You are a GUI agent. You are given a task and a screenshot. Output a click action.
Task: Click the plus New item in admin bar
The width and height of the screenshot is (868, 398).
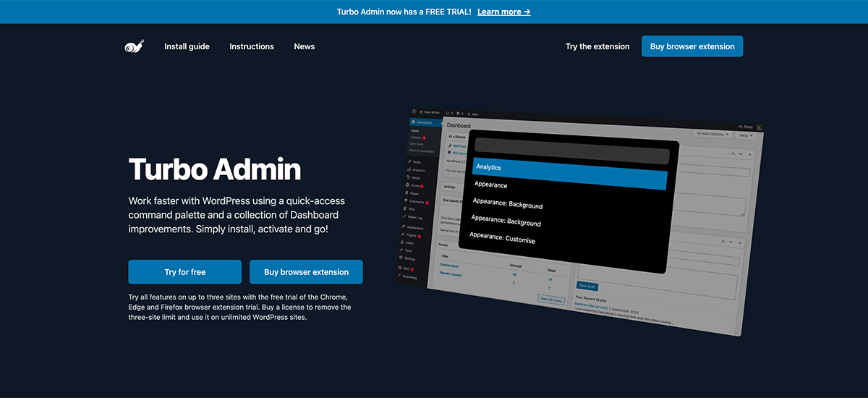(x=473, y=114)
